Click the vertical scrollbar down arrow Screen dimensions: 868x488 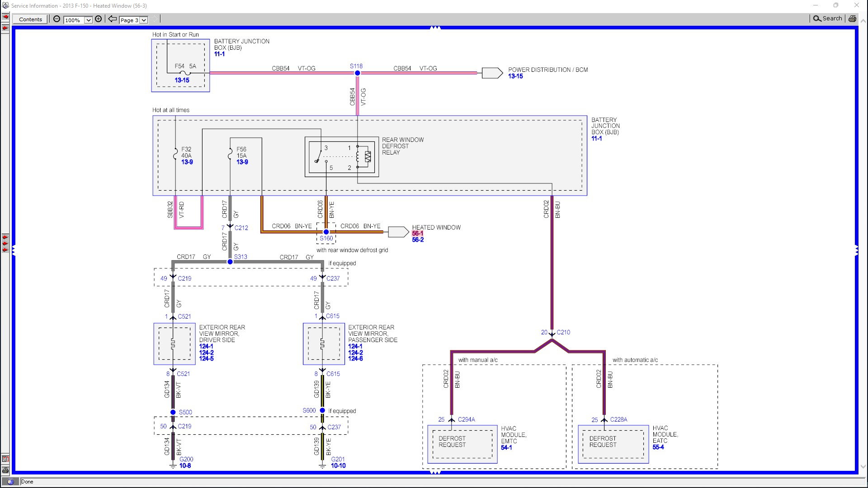point(863,467)
